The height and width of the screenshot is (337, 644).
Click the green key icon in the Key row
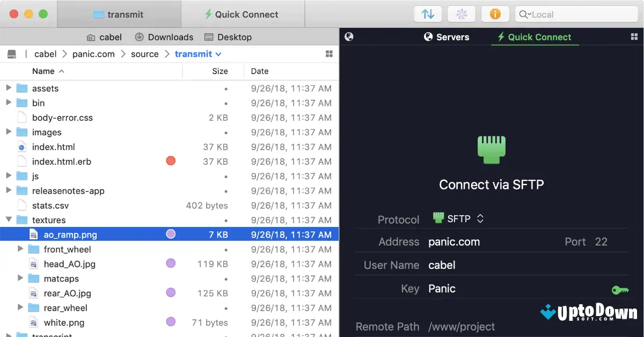[x=620, y=289]
